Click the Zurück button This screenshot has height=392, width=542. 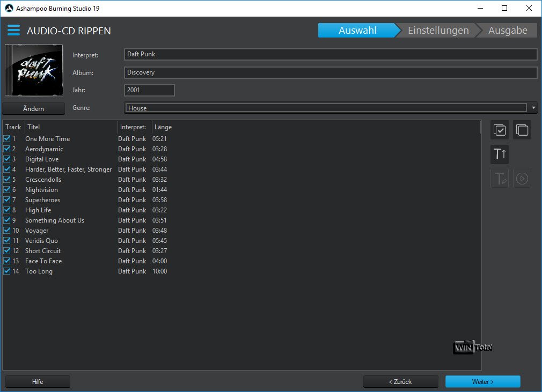(x=401, y=382)
